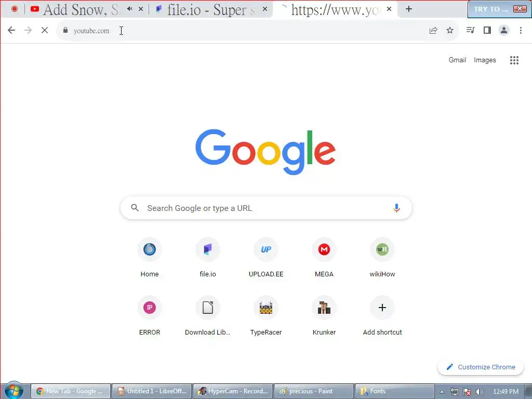This screenshot has width=532, height=399.
Task: Start voice search with microphone icon
Action: click(396, 208)
